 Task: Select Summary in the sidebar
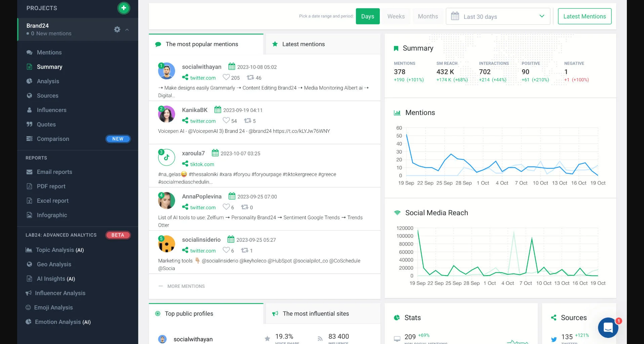49,67
